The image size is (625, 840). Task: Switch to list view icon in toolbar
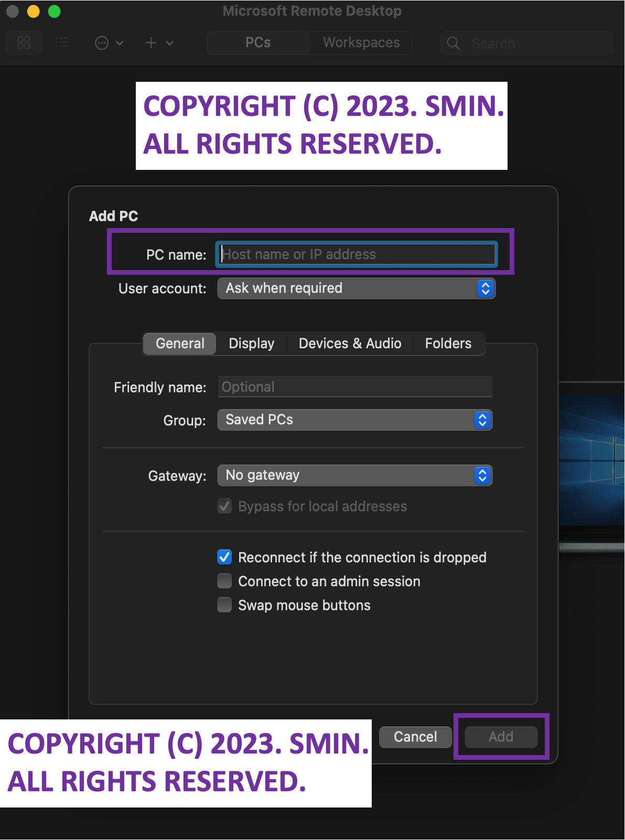[x=62, y=43]
